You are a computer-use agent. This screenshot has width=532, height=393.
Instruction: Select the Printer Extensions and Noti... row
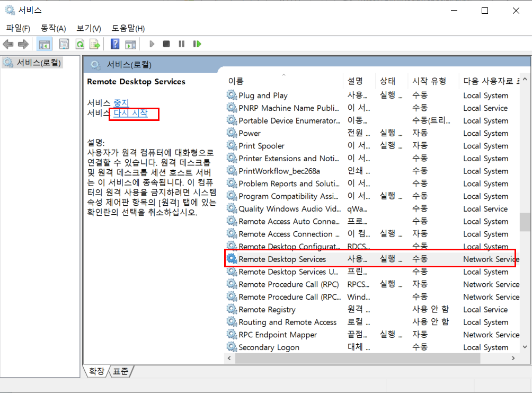point(372,158)
